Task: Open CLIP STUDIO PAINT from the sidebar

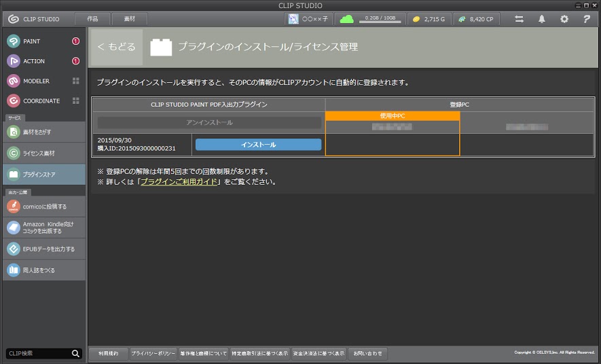Action: click(x=31, y=41)
